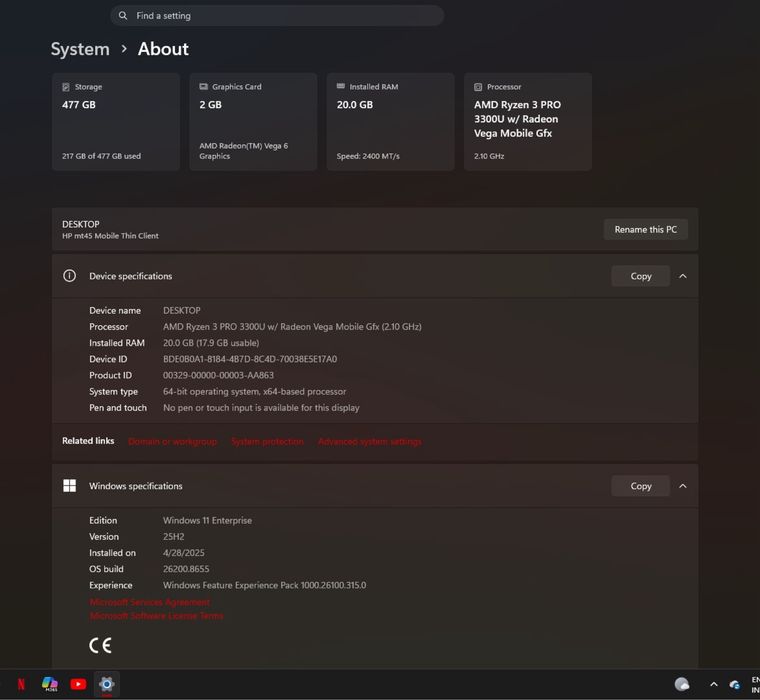Click AMD Radeon(TM) Vega 6 Graphics text
This screenshot has height=700, width=760.
coord(244,151)
